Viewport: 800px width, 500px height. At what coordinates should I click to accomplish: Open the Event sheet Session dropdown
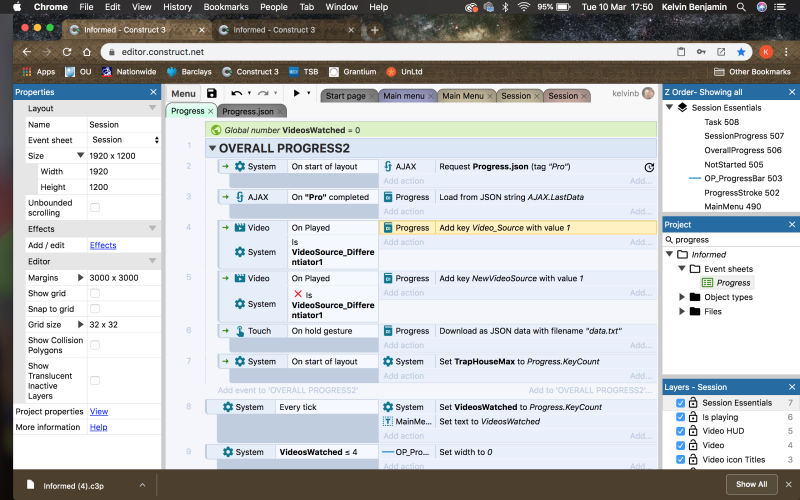tap(124, 140)
